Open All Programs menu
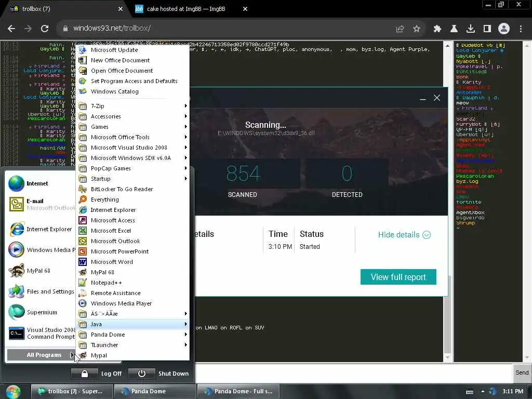532x399 pixels. (x=41, y=355)
